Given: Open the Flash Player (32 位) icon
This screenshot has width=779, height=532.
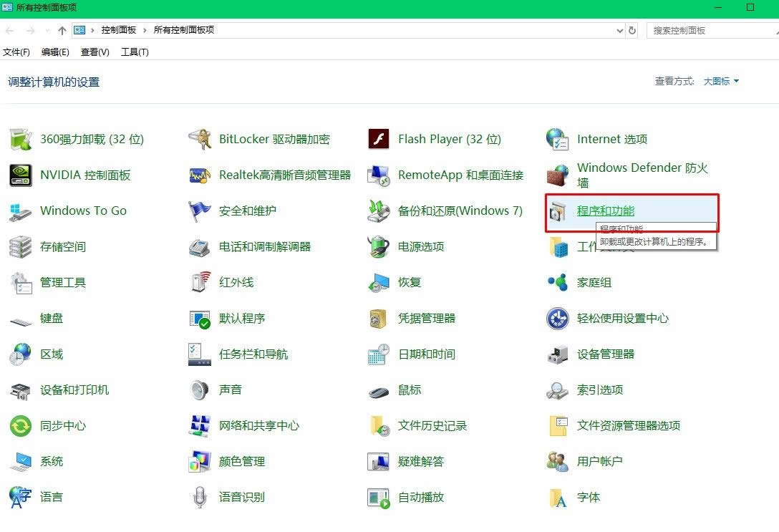Looking at the screenshot, I should 378,140.
